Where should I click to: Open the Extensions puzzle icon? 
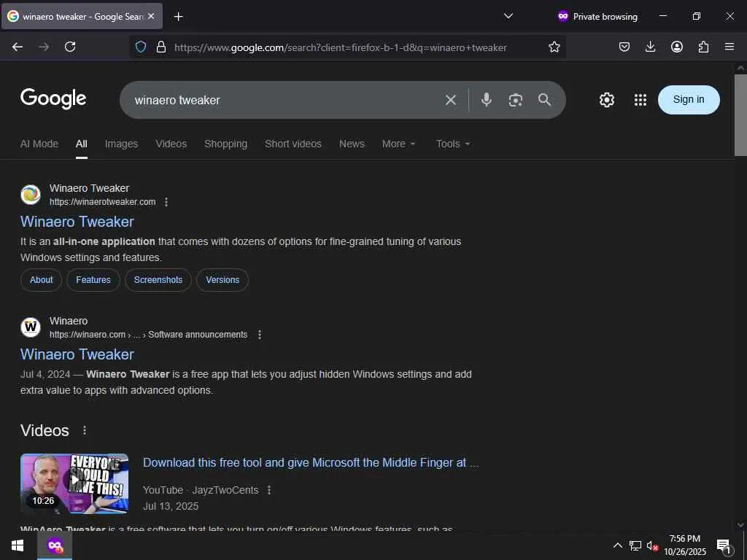coord(703,47)
